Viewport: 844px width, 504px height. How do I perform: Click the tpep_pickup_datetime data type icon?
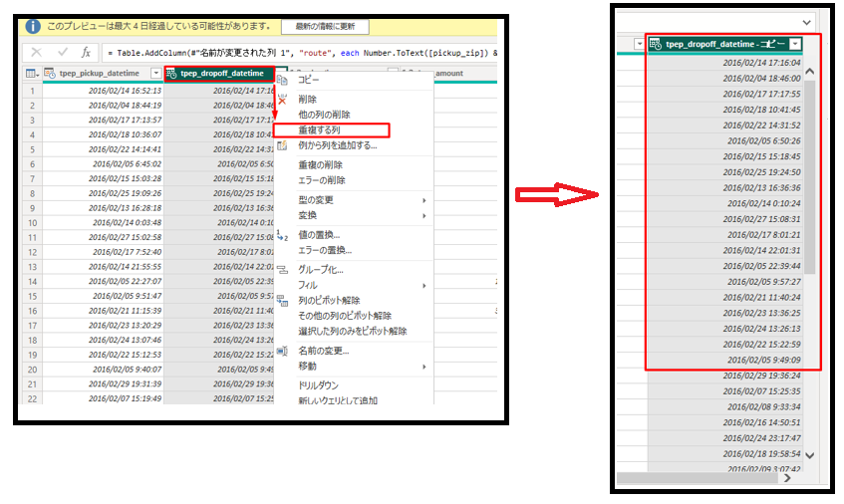[x=50, y=73]
